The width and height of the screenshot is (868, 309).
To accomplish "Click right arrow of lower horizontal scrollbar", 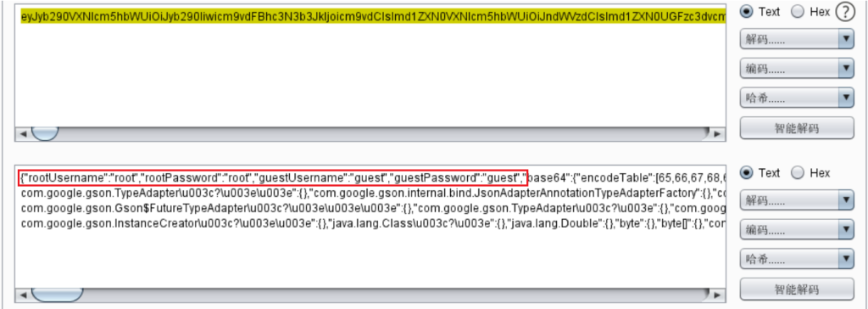I will pos(717,295).
